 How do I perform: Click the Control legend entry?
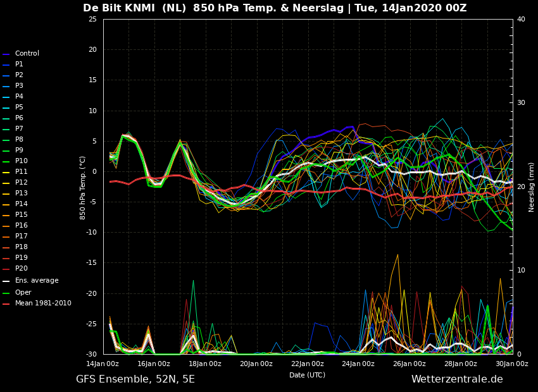tap(27, 54)
